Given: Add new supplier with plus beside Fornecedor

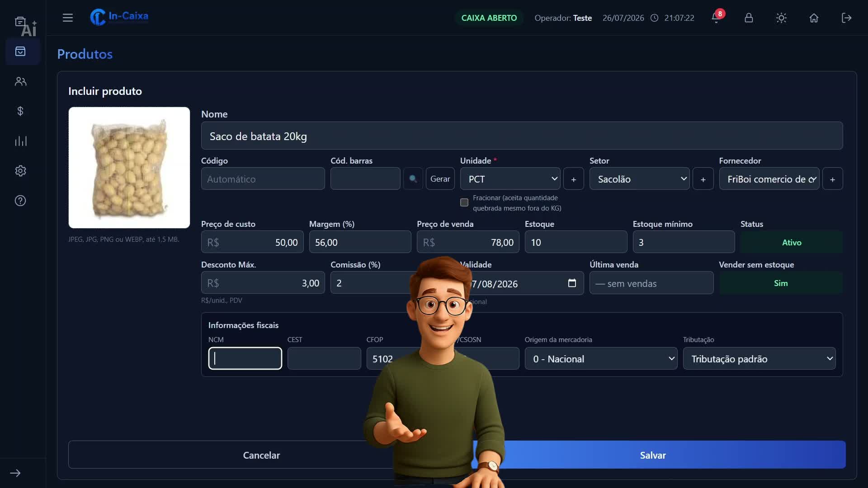Looking at the screenshot, I should click(833, 179).
